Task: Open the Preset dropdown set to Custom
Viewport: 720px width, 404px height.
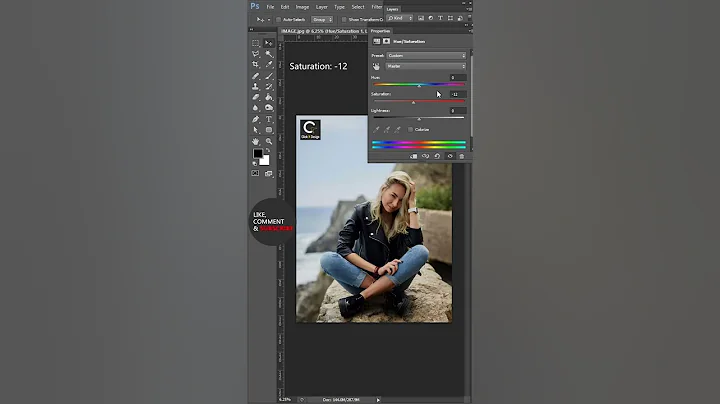Action: (426, 56)
